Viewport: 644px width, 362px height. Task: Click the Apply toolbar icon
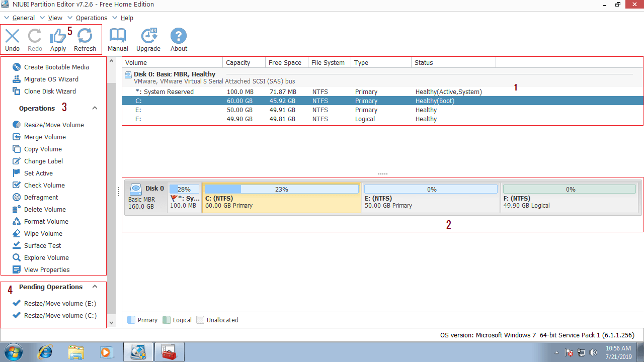point(58,39)
